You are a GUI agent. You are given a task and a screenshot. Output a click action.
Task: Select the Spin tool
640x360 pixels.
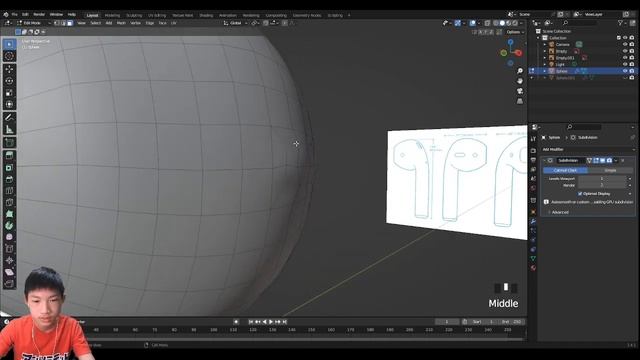point(9,226)
